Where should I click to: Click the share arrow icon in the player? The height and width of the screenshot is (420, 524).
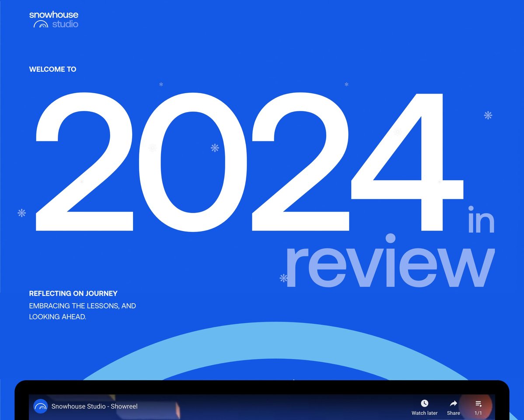click(453, 403)
